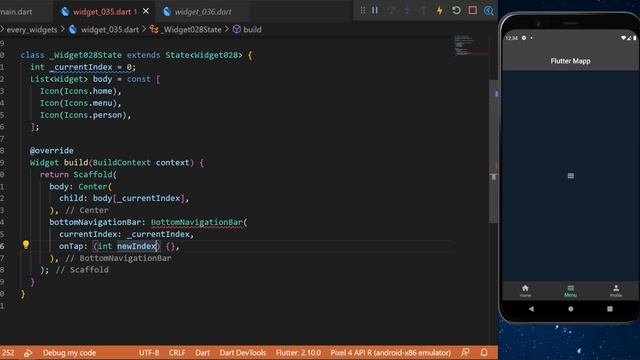
Task: Open the widget inspector DevTools icon
Action: (489, 10)
